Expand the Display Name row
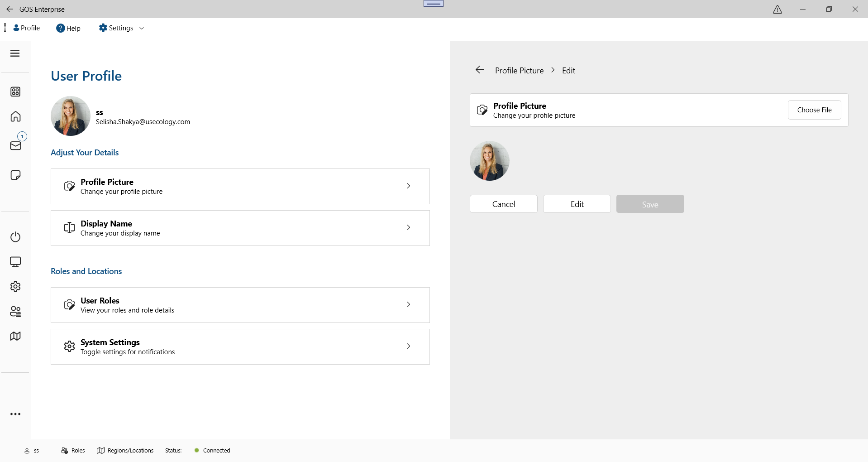The image size is (868, 462). 240,228
